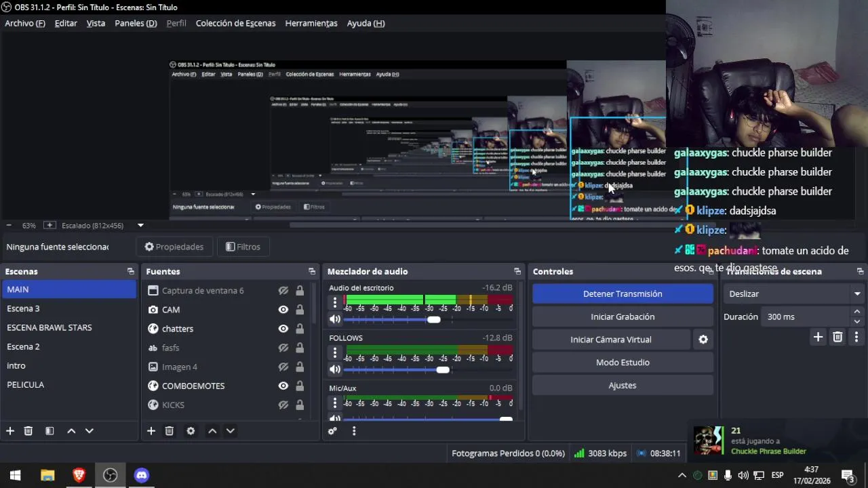Click Iniciar Grabación button
The width and height of the screenshot is (868, 488).
pos(623,317)
